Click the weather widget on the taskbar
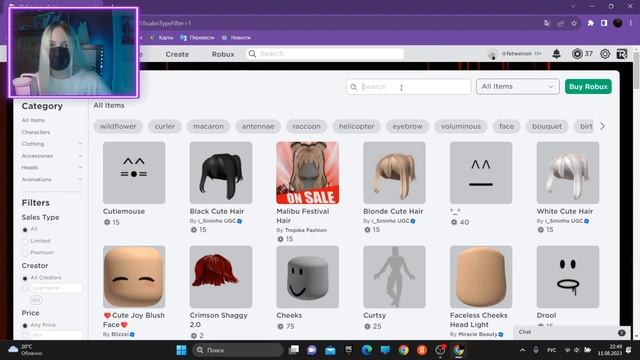Screen dimensions: 640x360 click(25, 350)
